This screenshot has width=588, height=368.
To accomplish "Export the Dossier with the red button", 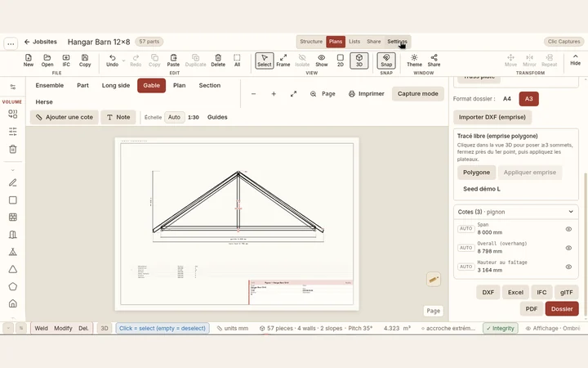I will (562, 308).
